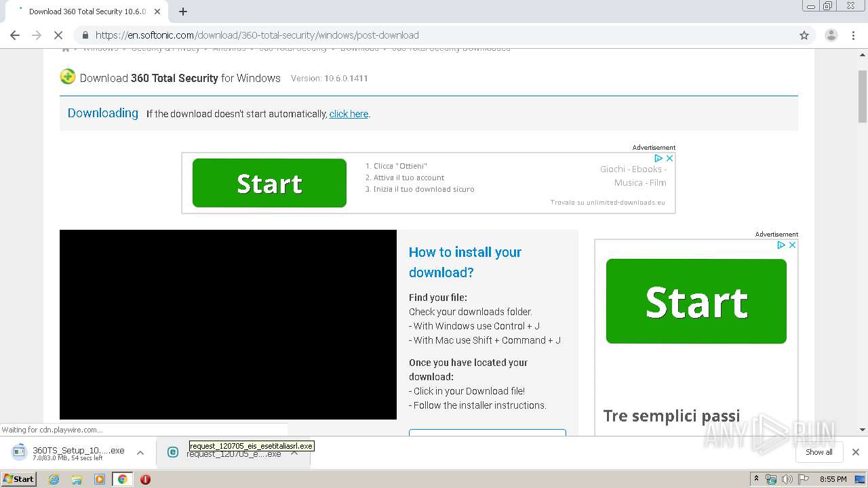Go back to the previous page

pos(15,35)
